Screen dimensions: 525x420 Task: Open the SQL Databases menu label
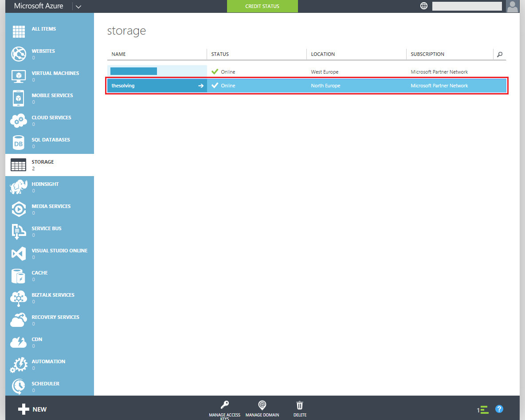(51, 140)
